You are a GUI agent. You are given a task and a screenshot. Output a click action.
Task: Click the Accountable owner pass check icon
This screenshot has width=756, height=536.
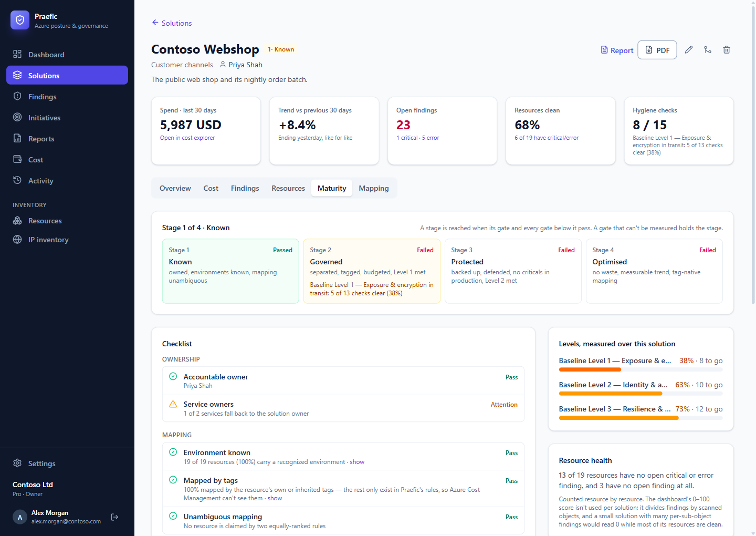(x=173, y=376)
